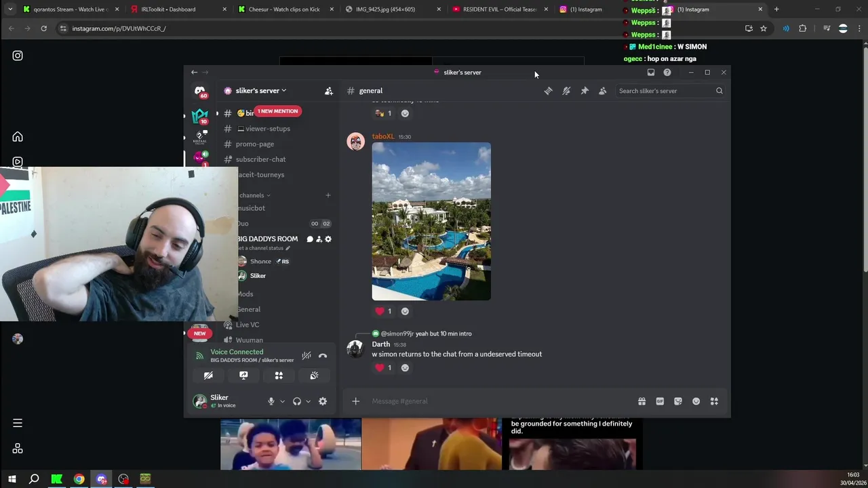Open the promo-page channel
The width and height of the screenshot is (868, 488).
click(x=255, y=144)
